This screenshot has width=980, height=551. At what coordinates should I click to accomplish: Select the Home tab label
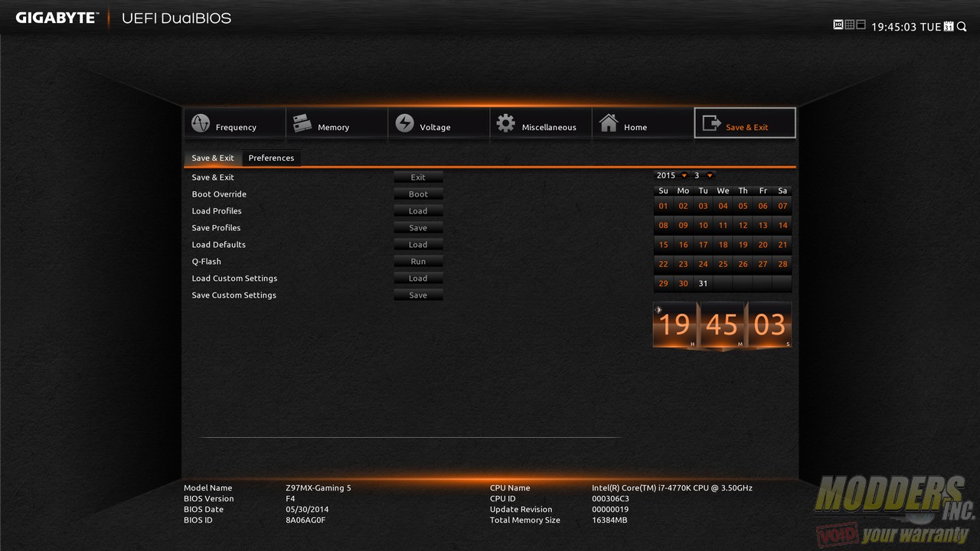coord(635,128)
